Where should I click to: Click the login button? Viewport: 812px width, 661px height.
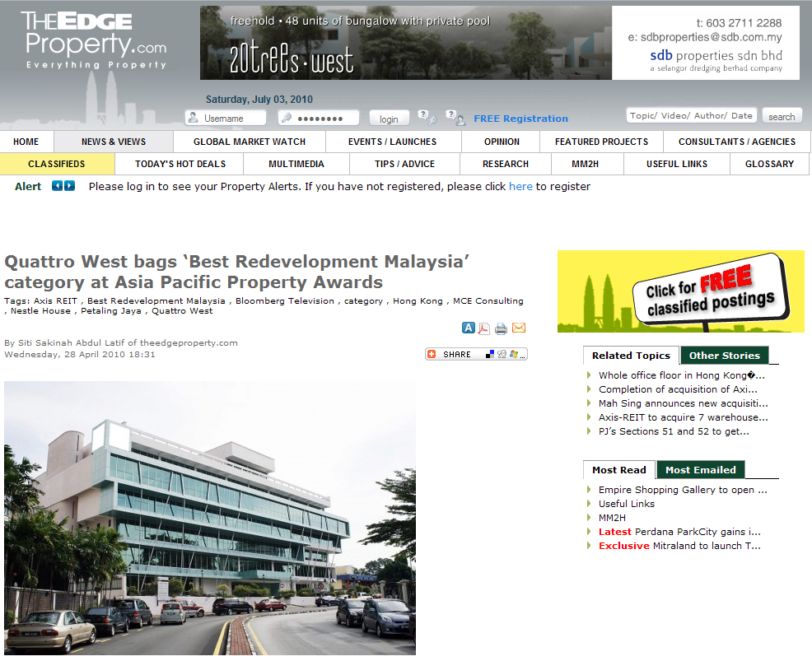(389, 119)
